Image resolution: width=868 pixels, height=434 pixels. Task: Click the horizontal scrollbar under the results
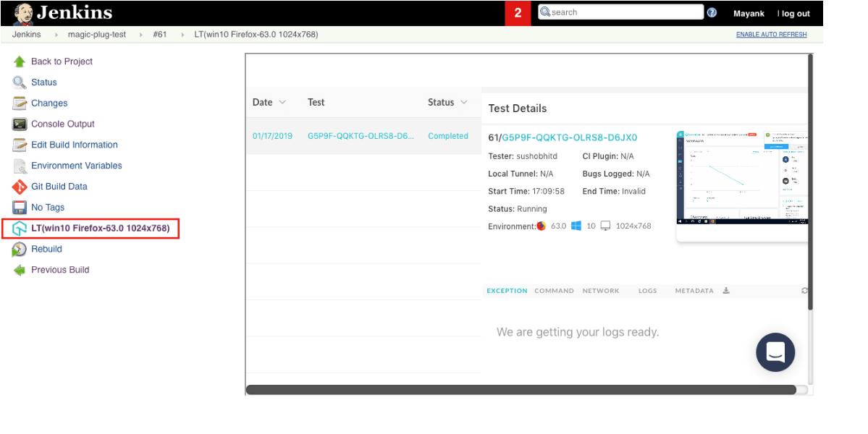pyautogui.click(x=521, y=390)
